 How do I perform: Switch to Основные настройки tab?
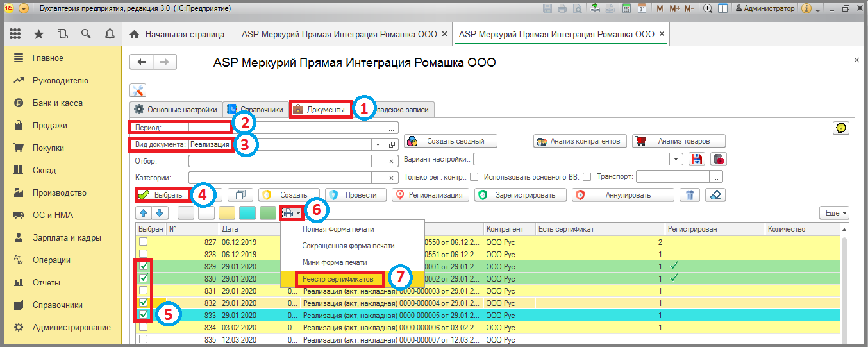coord(176,110)
